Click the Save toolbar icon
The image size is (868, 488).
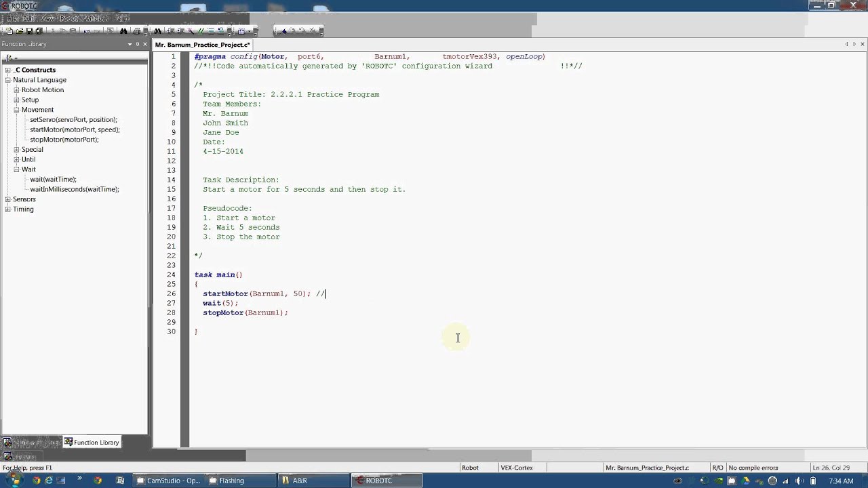pos(29,31)
